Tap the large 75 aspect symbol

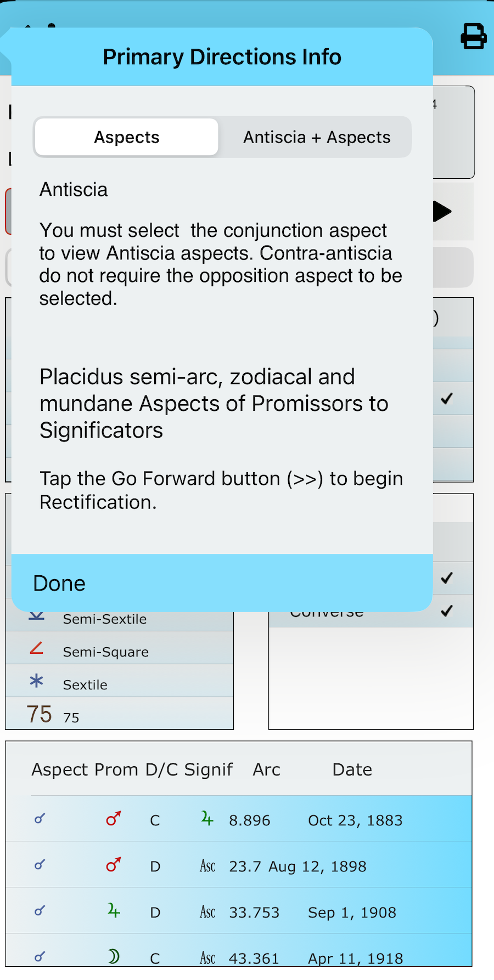point(40,715)
